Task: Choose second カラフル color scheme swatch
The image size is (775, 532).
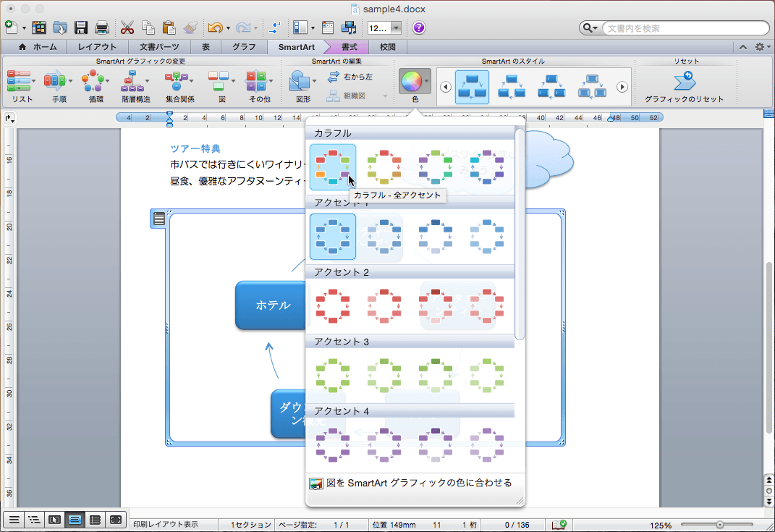Action: click(x=384, y=167)
